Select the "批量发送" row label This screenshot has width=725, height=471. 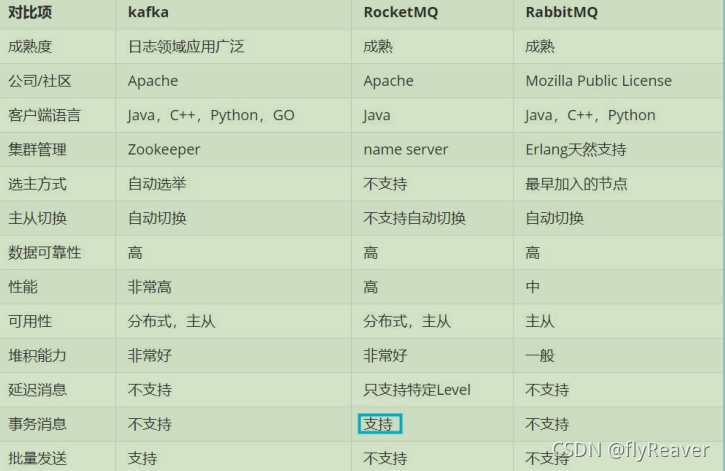[x=37, y=459]
